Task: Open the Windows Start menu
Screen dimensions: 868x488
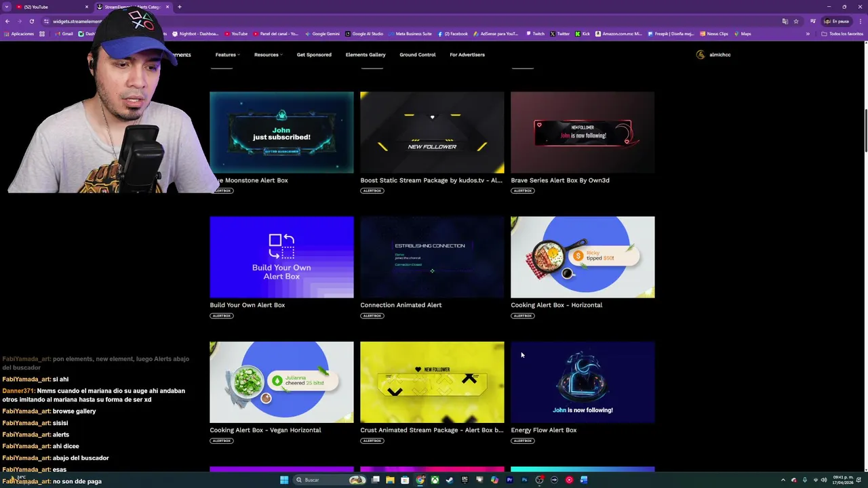Action: coord(284,480)
